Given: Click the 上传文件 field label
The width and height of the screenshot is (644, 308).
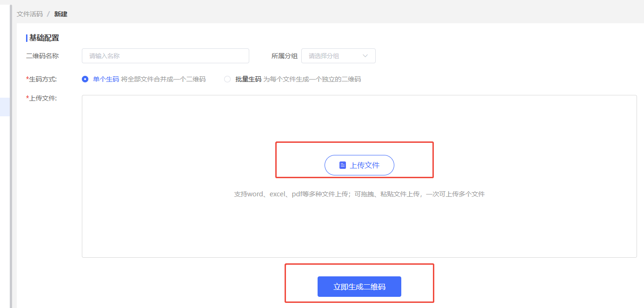Looking at the screenshot, I should point(41,98).
